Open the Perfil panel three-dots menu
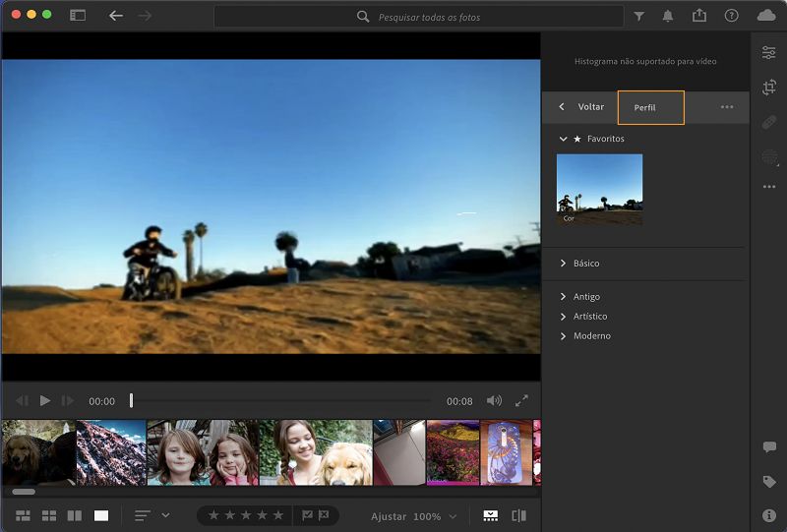The height and width of the screenshot is (532, 787). [727, 107]
